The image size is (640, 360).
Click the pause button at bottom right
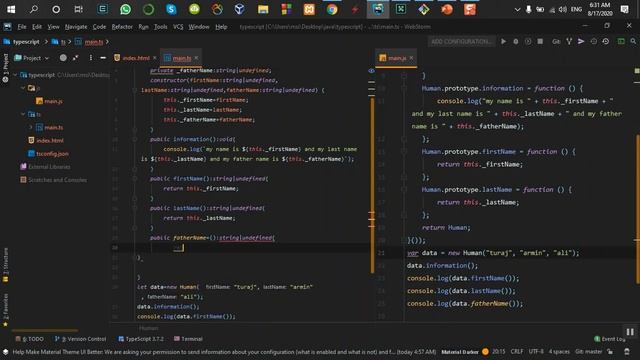point(630,332)
